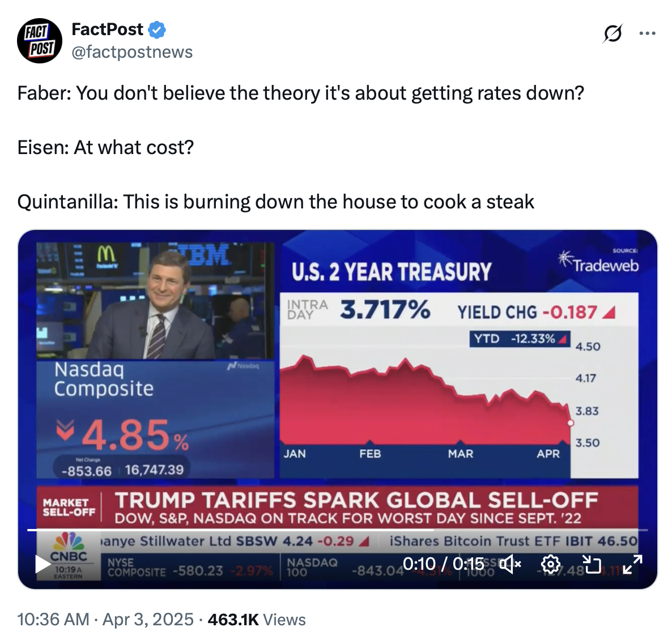The image size is (672, 640).
Task: Click the @factpostnews handle
Action: click(x=132, y=52)
